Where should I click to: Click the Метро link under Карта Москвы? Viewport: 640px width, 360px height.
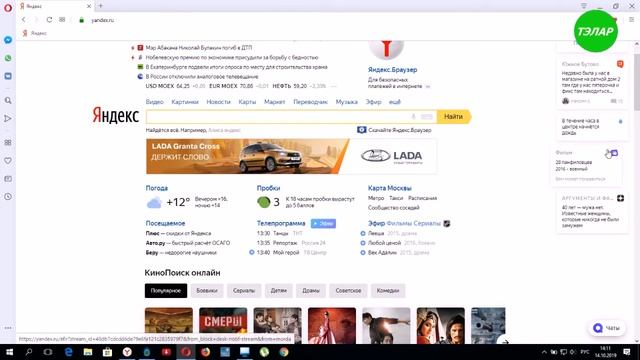[376, 198]
